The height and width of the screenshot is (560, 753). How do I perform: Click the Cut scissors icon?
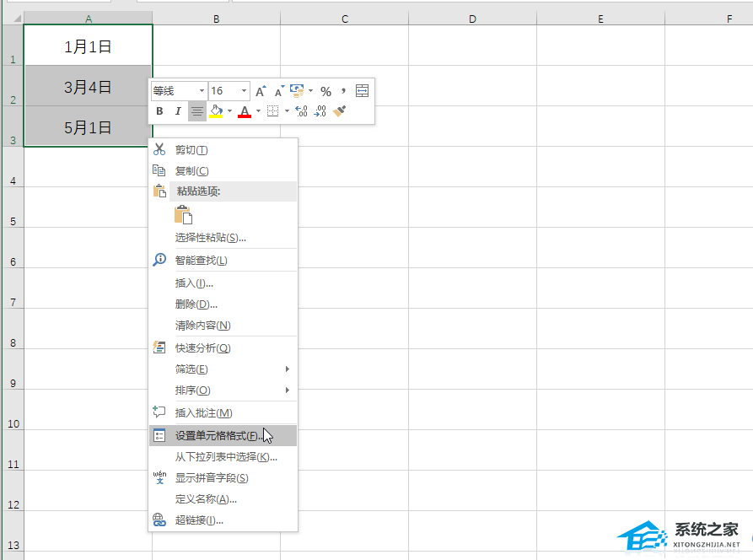pos(159,149)
